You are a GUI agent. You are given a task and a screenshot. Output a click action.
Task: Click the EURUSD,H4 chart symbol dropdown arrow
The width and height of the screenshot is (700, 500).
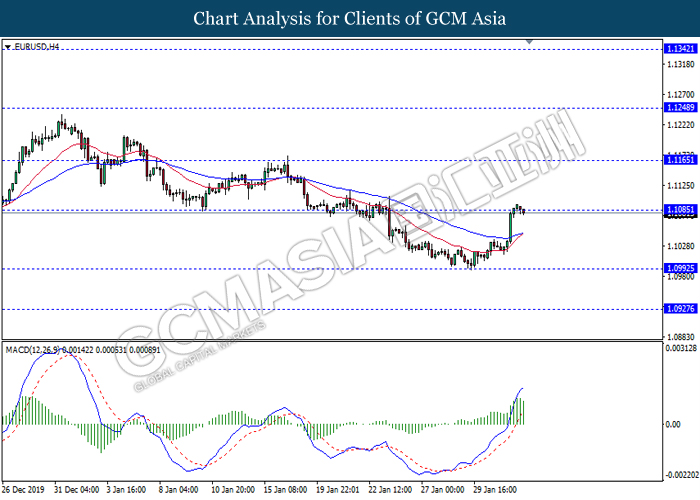(x=8, y=47)
